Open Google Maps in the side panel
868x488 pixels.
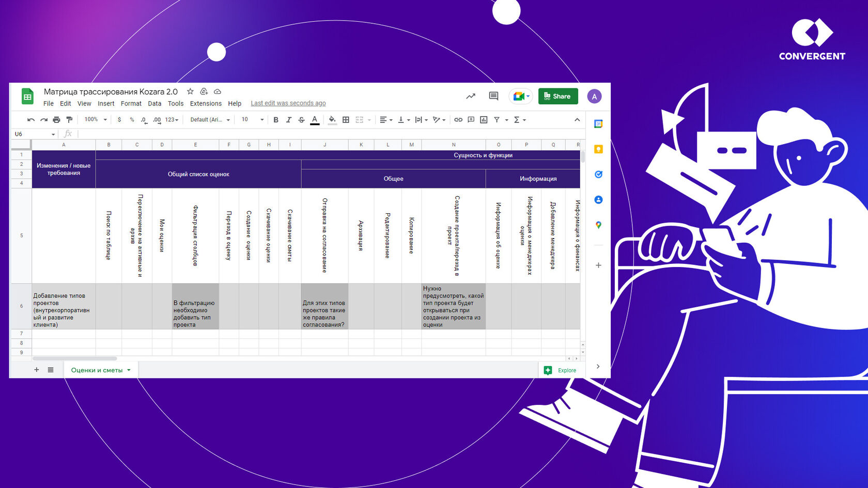click(x=598, y=225)
